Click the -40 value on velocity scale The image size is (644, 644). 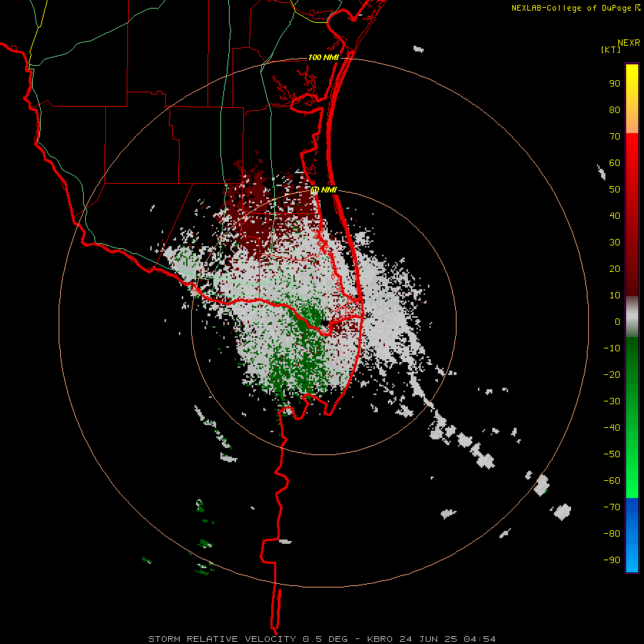coord(612,428)
